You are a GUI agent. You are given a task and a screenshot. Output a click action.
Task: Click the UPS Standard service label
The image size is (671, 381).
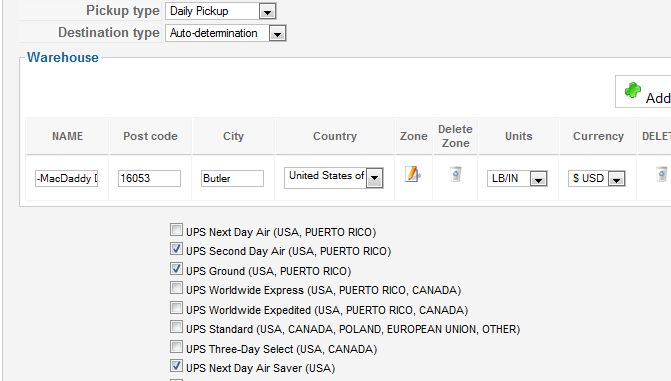pyautogui.click(x=353, y=329)
